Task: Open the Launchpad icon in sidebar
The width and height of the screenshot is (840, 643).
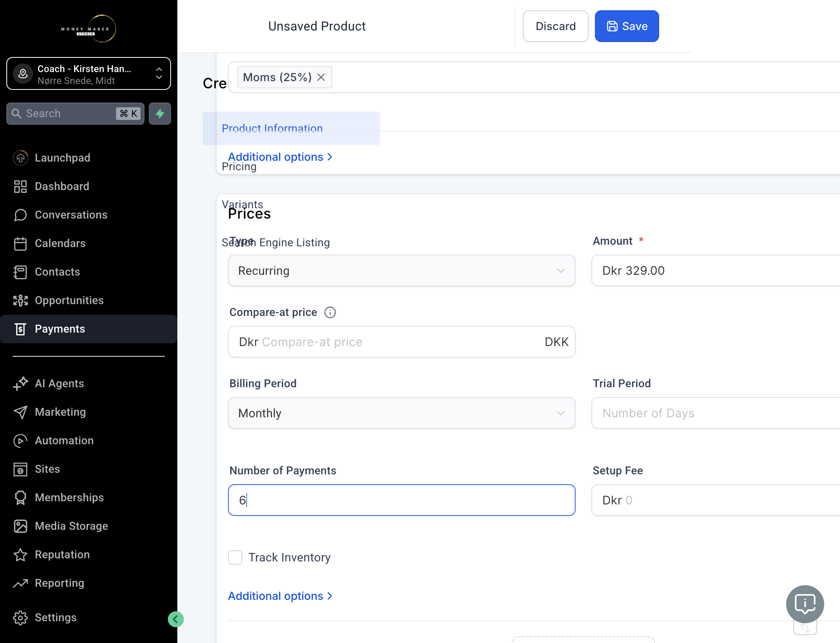Action: [x=20, y=158]
